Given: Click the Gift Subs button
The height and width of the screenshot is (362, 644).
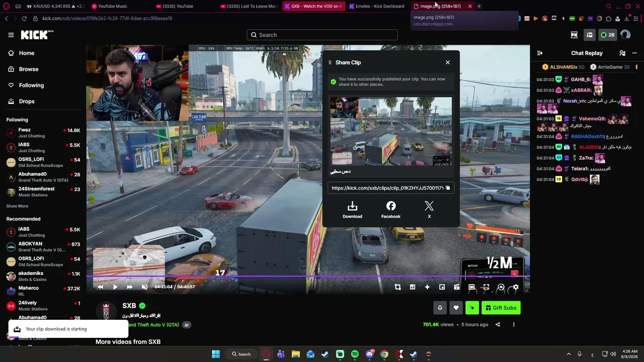Looking at the screenshot, I should tap(501, 308).
